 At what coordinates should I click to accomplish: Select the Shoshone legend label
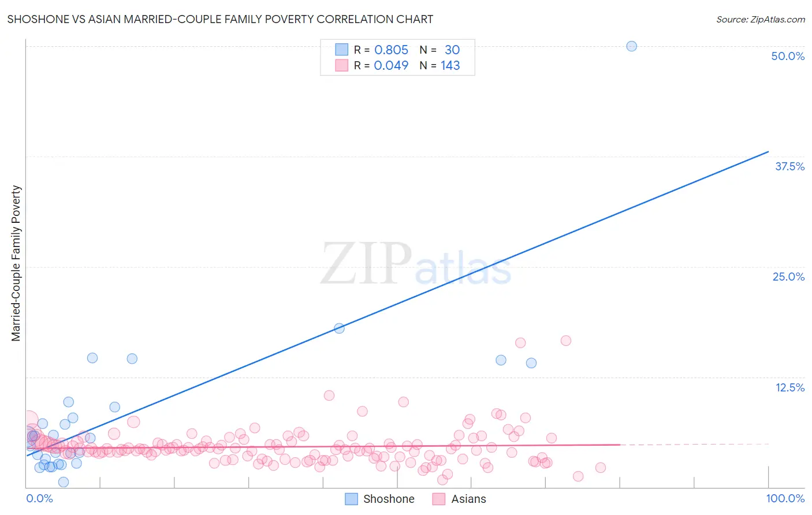click(389, 499)
